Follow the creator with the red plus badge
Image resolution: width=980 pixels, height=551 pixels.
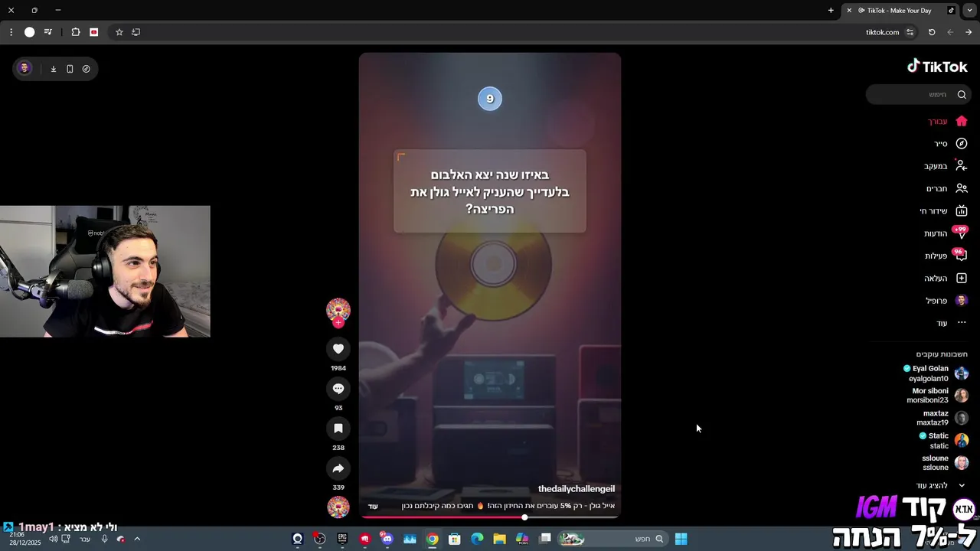[338, 323]
